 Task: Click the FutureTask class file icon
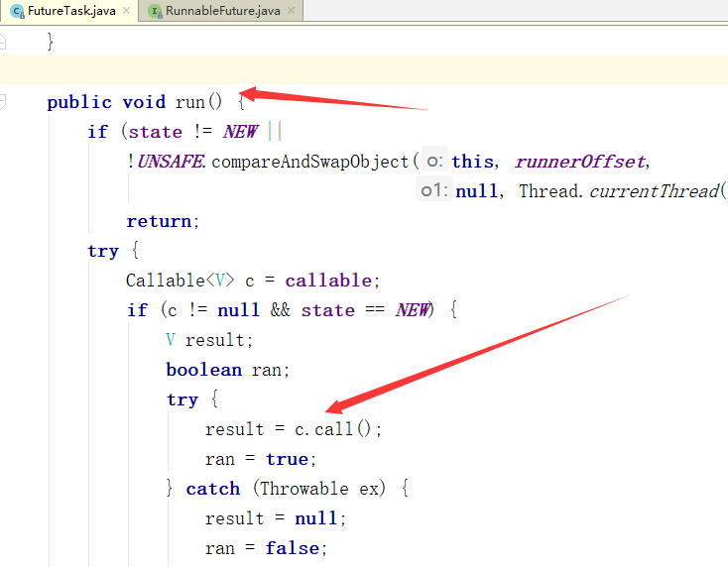tap(17, 11)
